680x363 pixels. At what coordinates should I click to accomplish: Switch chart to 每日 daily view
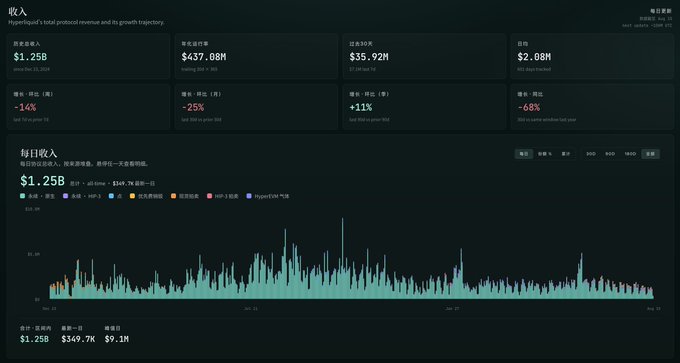pyautogui.click(x=524, y=154)
